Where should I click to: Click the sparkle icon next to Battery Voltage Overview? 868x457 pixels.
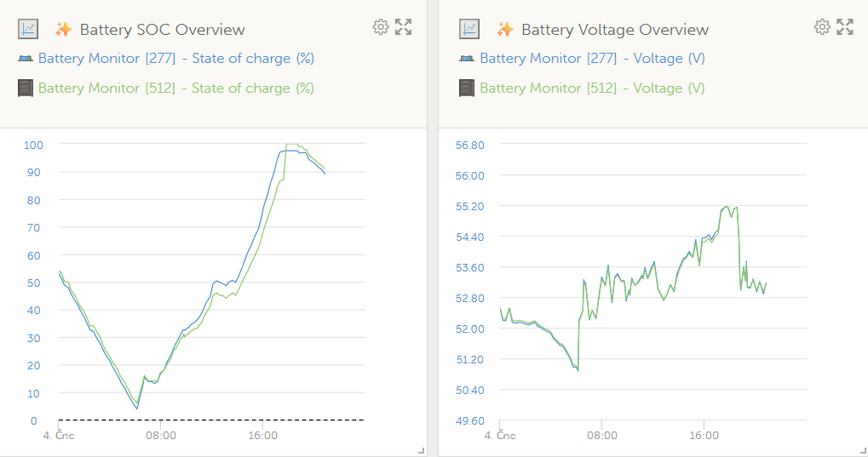click(x=505, y=29)
